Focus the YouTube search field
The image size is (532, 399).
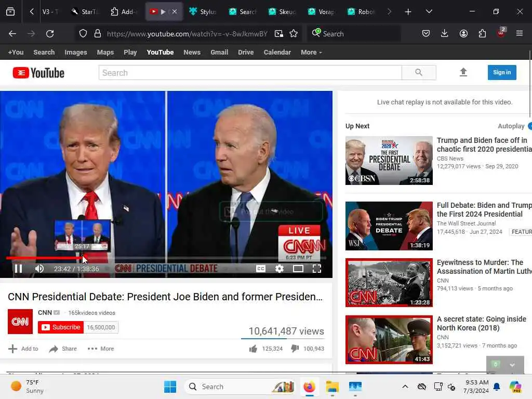(250, 73)
